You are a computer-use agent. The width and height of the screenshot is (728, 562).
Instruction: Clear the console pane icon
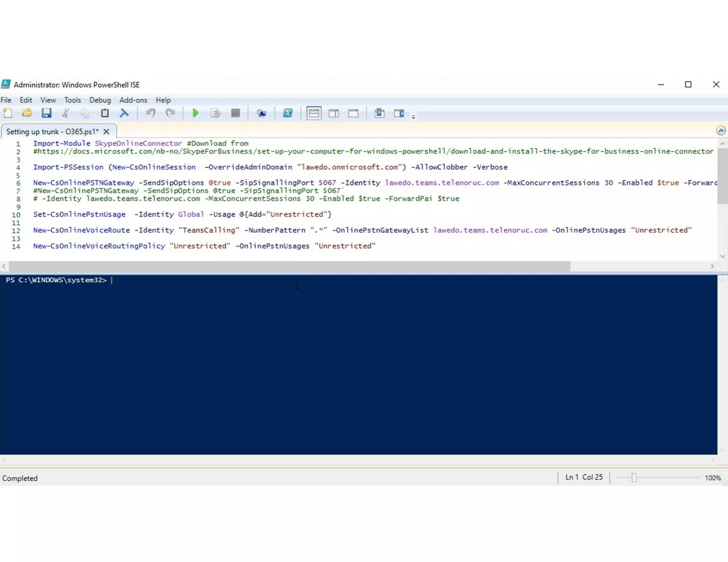pos(124,113)
